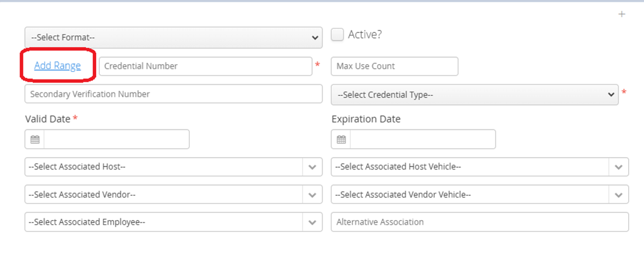Expand the Select Associated Employee chevron
This screenshot has width=644, height=253.
(x=313, y=222)
